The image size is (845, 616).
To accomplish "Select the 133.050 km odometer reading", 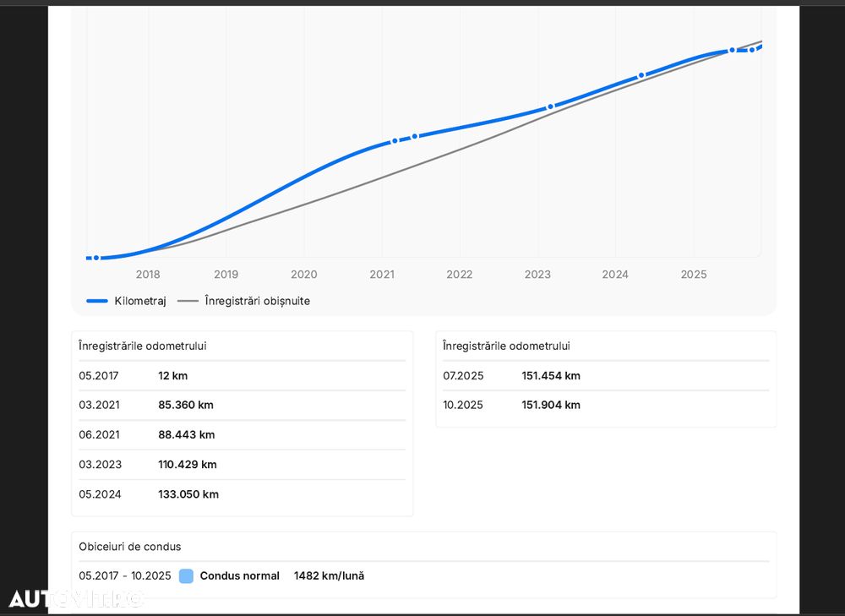I will [x=188, y=494].
